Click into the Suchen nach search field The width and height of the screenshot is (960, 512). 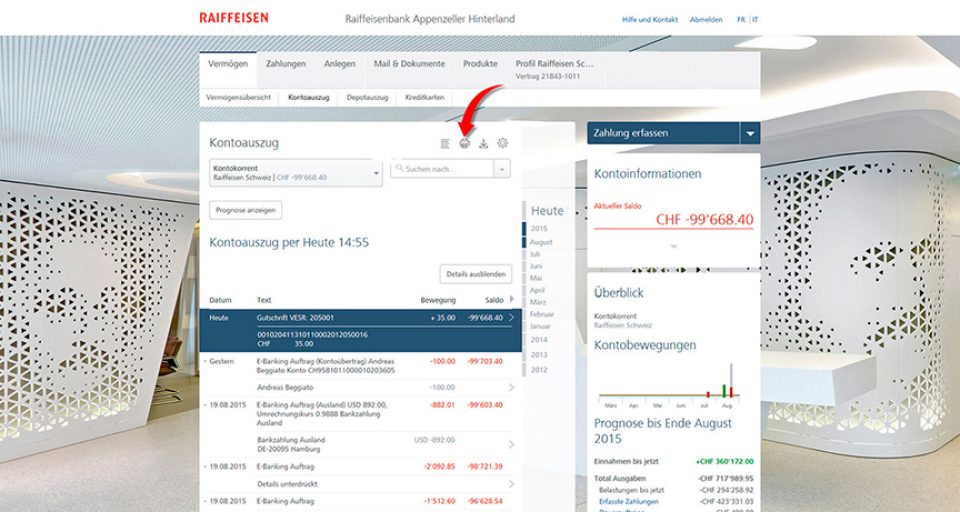click(x=445, y=170)
